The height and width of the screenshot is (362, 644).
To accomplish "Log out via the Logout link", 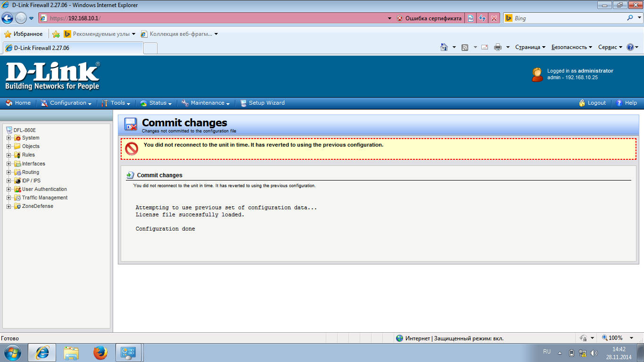I will click(x=593, y=103).
